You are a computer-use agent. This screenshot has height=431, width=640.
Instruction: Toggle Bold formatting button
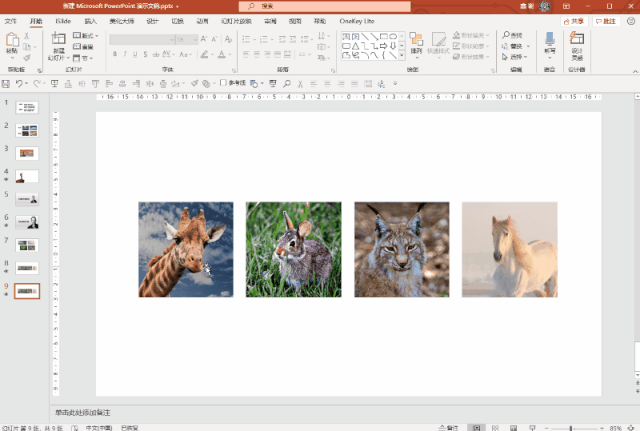coord(114,54)
